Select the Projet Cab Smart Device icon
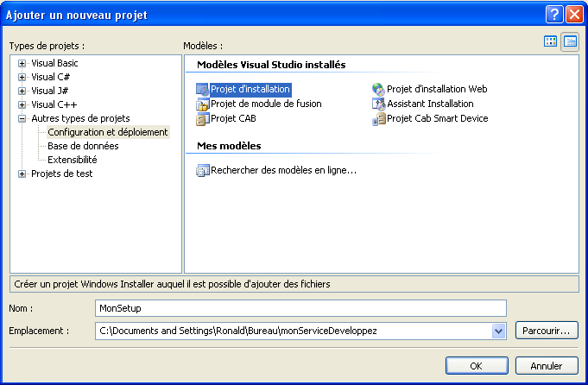Screen dimensions: 588x385 pyautogui.click(x=378, y=118)
